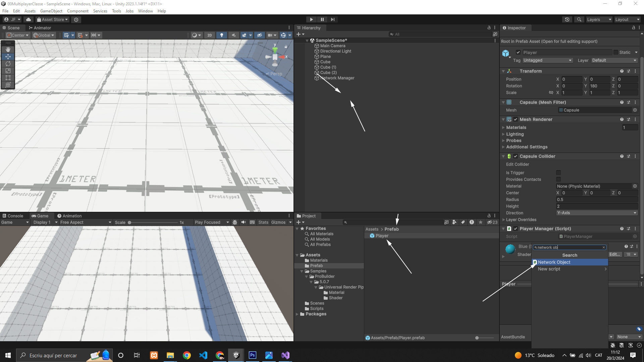Toggle the 2D view button in the Scene
The width and height of the screenshot is (644, 362).
[210, 35]
